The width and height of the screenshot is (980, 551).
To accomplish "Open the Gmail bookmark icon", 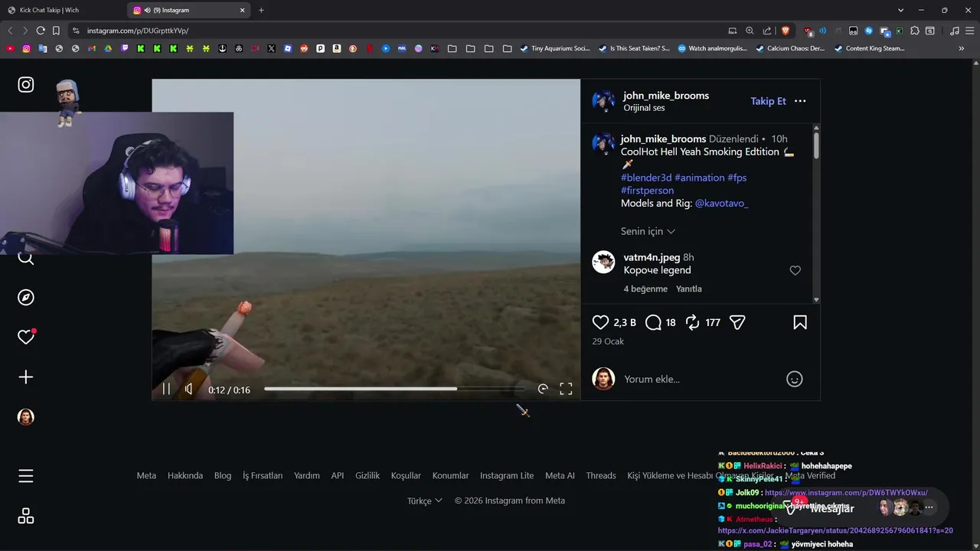I will point(92,48).
